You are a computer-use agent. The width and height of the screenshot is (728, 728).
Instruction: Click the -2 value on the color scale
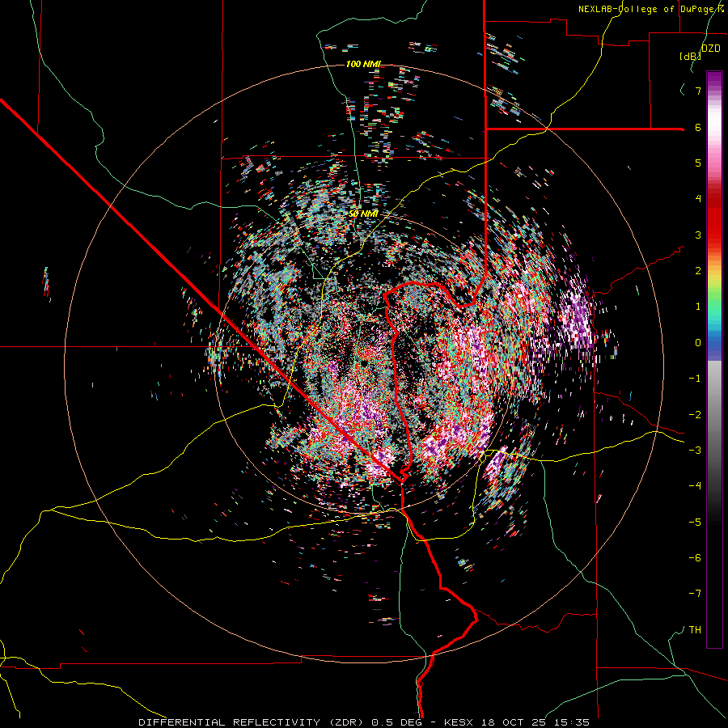pos(695,415)
